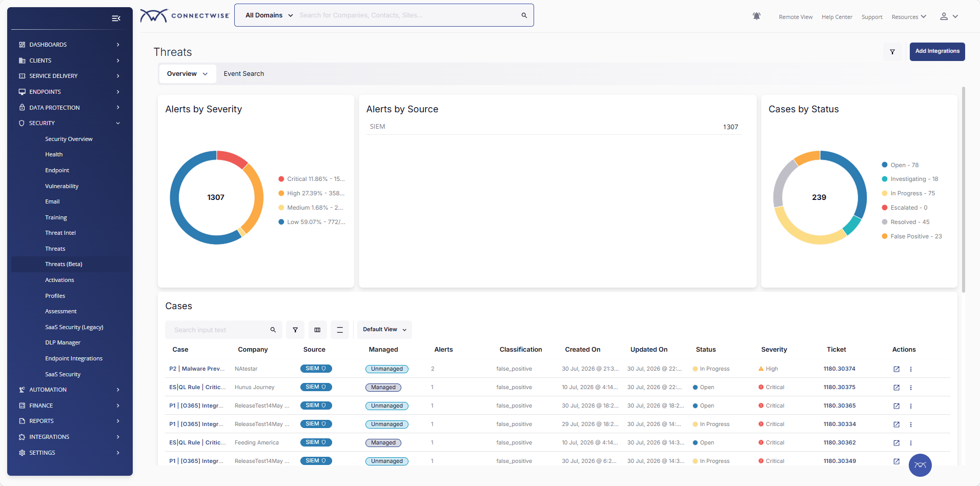Open Threat Intel in sidebar

60,233
